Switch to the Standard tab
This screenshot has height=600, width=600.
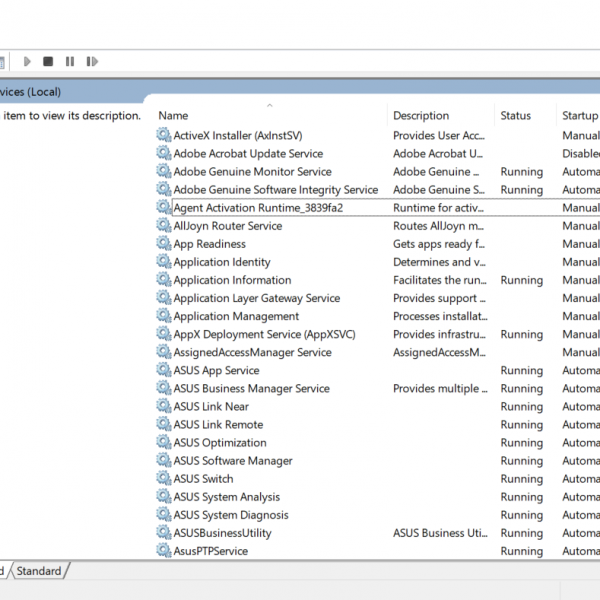tap(39, 571)
